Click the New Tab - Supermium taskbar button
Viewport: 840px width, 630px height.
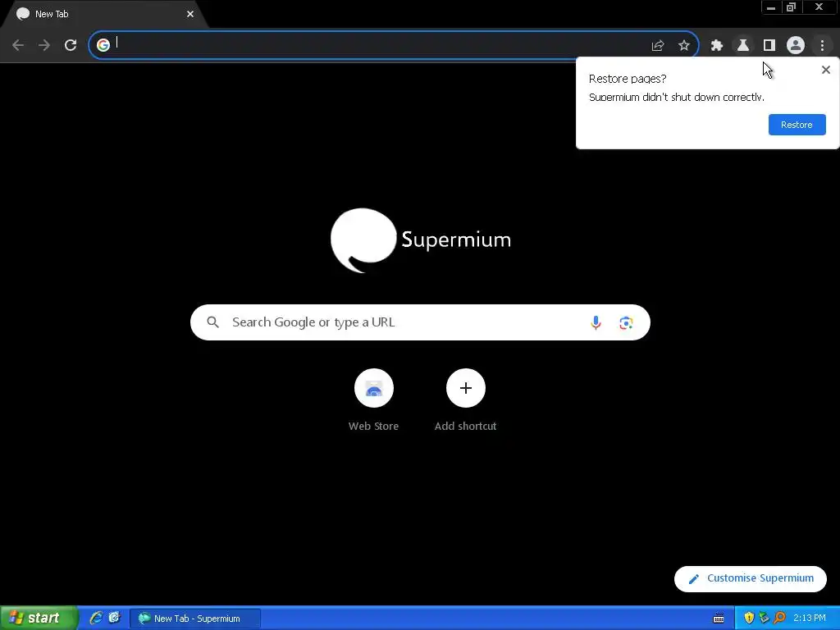(195, 619)
